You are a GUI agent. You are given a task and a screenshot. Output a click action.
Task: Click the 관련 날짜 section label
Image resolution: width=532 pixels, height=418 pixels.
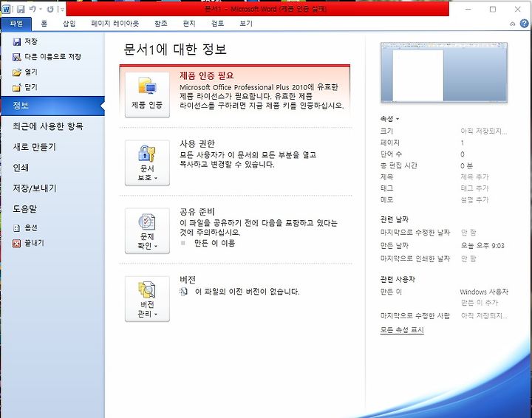[x=395, y=219]
